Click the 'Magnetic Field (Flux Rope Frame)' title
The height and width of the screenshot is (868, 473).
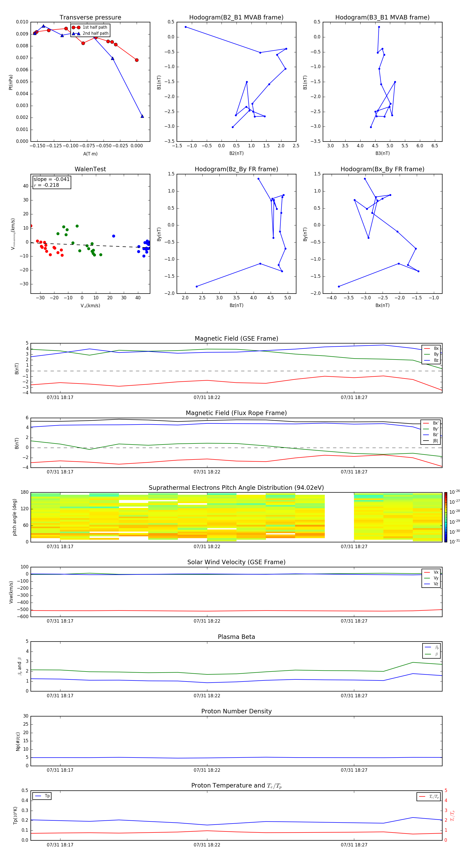[236, 413]
